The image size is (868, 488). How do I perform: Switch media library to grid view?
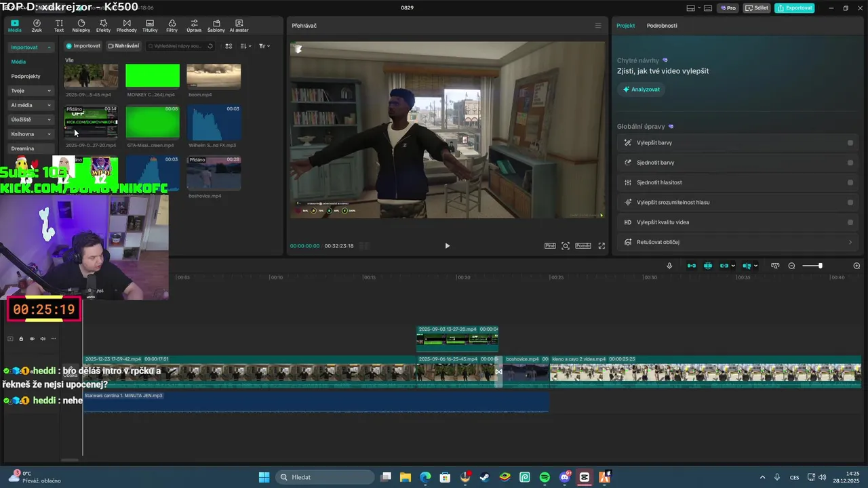(229, 46)
